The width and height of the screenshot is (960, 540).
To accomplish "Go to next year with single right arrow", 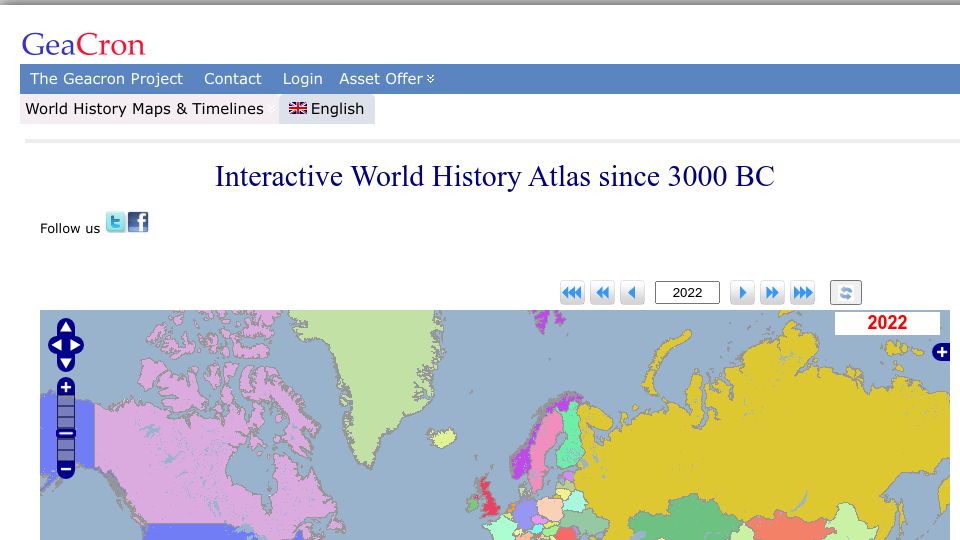I will [742, 293].
